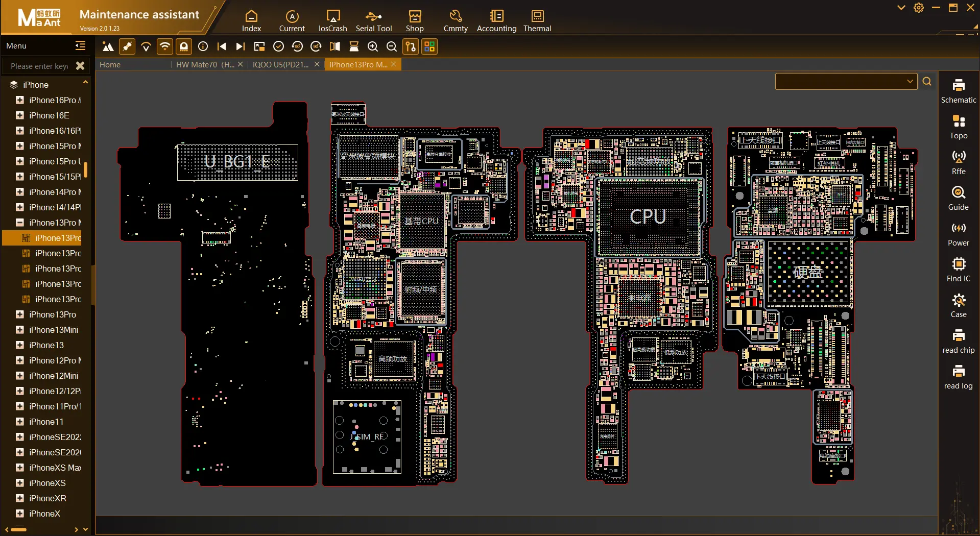Click the V-shaped probe toolbar icon
Viewport: 980px width, 536px height.
(146, 47)
